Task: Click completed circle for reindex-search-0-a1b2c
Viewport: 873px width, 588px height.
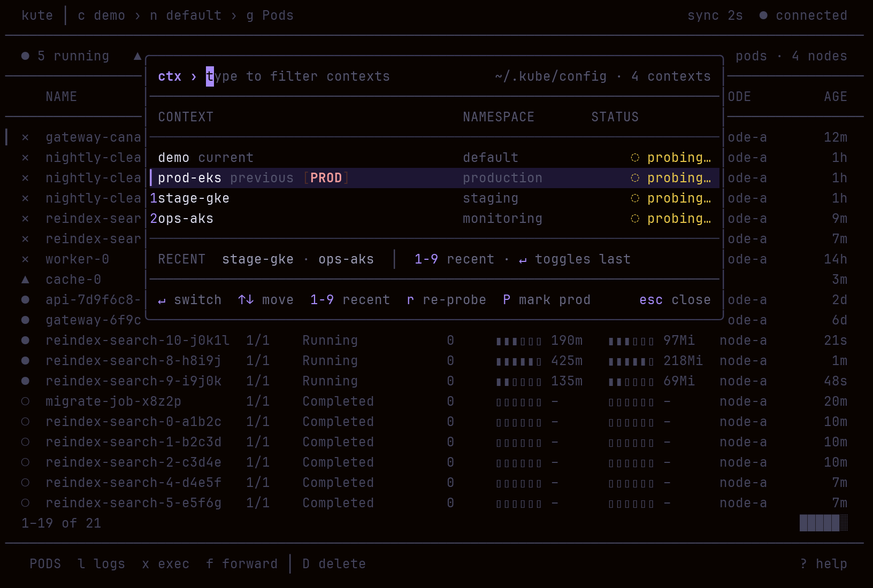Action: pos(25,422)
